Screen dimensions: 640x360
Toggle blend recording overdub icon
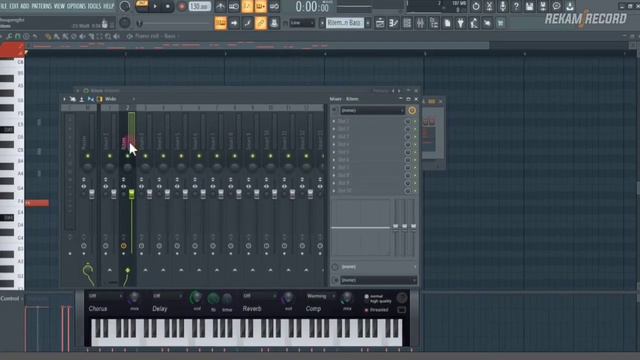tap(261, 6)
